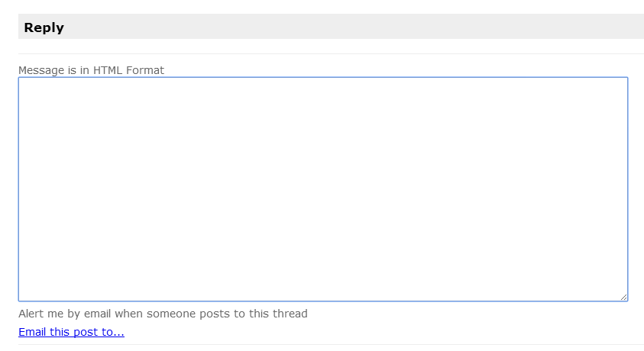Open the "Email this post to..." link

(x=71, y=332)
